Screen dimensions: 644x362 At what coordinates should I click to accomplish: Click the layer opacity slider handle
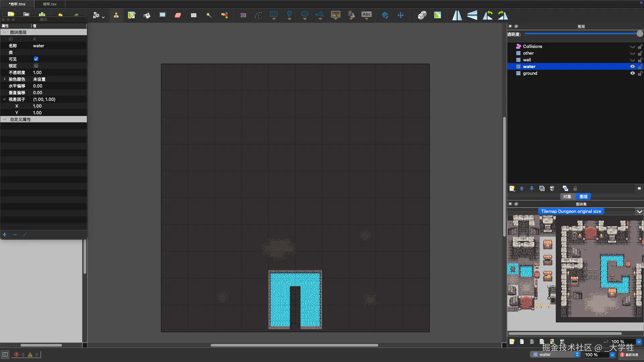click(x=640, y=34)
